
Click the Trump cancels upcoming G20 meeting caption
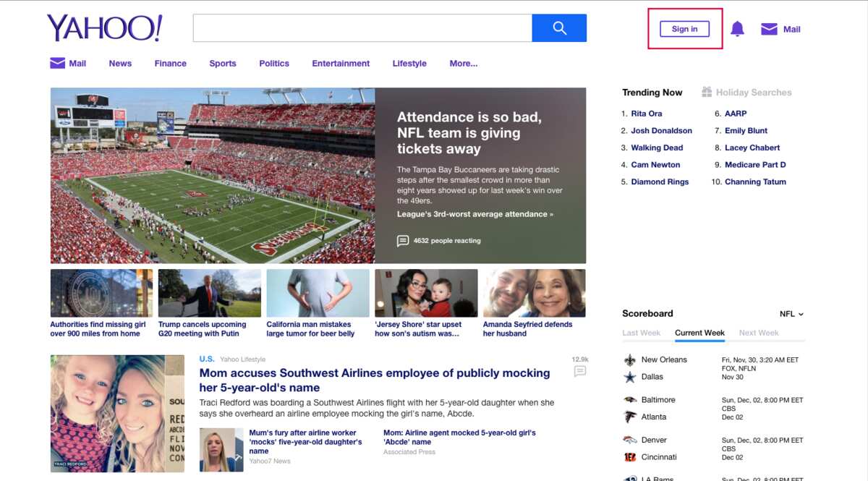pos(202,329)
